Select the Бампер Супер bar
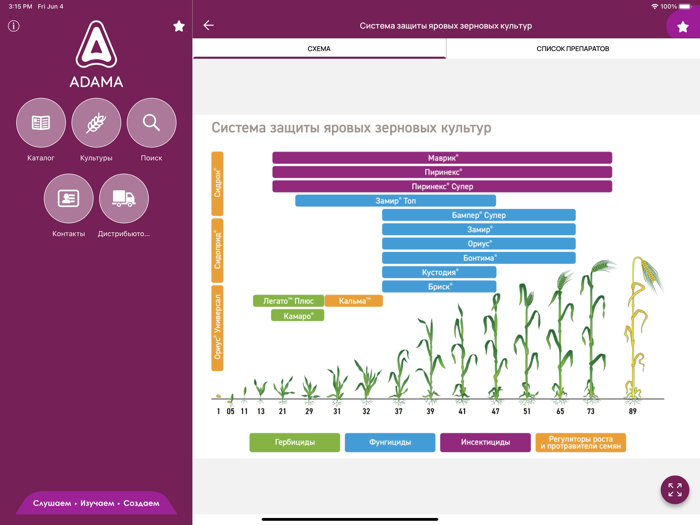Screen dimensions: 700x525 point(479,215)
